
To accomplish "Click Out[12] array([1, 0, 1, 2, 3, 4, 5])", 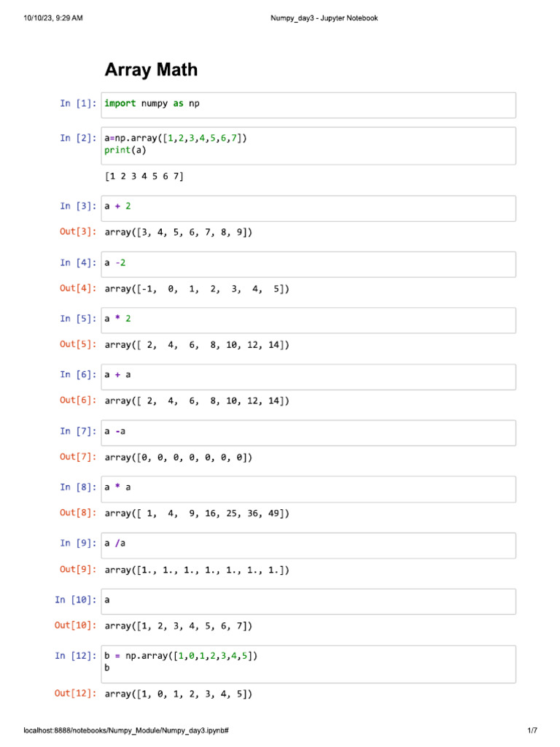I will 178,694.
